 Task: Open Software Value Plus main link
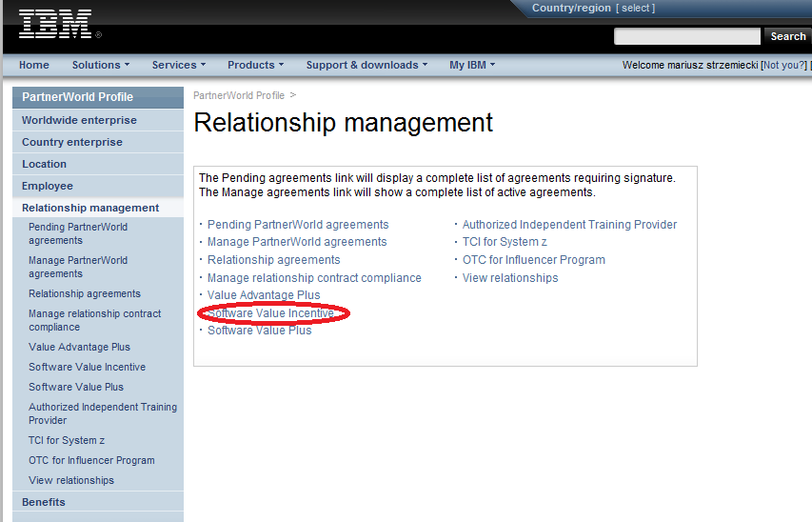260,331
